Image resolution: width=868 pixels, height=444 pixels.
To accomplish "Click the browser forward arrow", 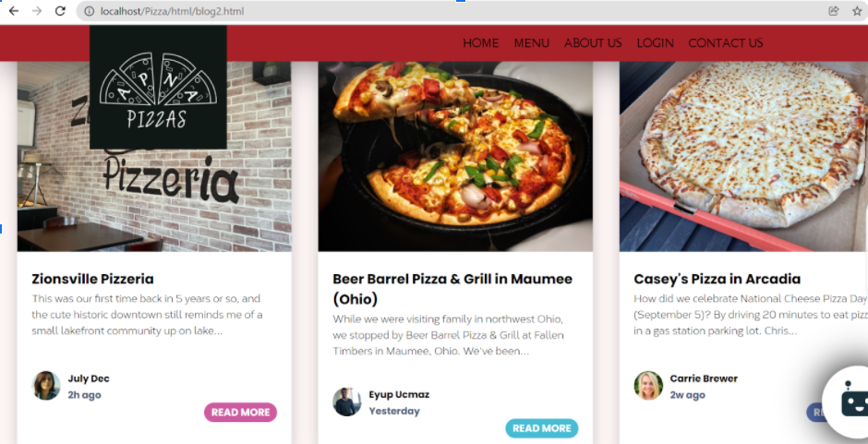I will pyautogui.click(x=37, y=11).
